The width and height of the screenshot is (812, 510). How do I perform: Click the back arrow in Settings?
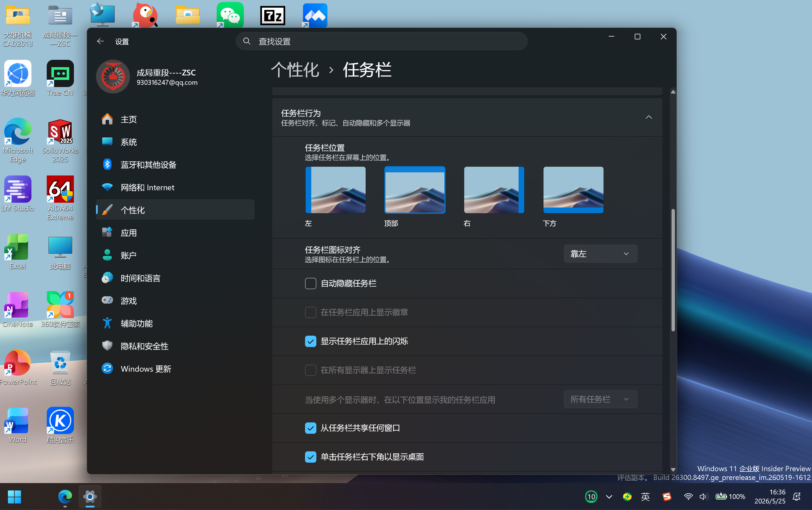click(x=100, y=41)
